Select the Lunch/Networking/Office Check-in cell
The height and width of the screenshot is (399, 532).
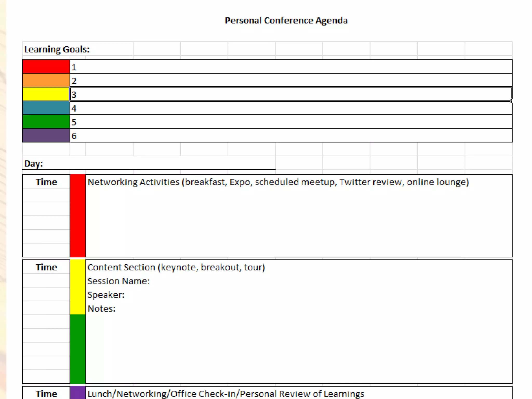225,394
